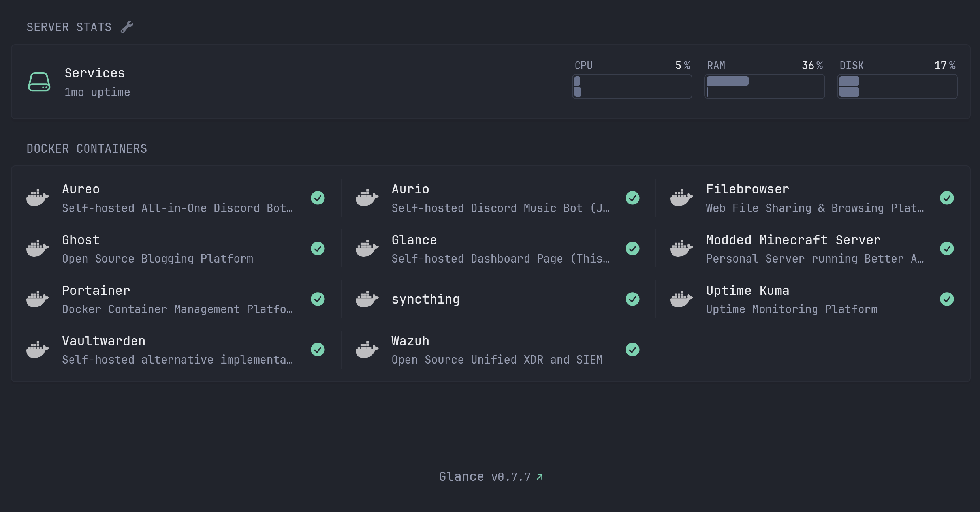Viewport: 980px width, 512px height.
Task: Click 'Open Source Unified XDR and SIEM' text
Action: pyautogui.click(x=497, y=360)
